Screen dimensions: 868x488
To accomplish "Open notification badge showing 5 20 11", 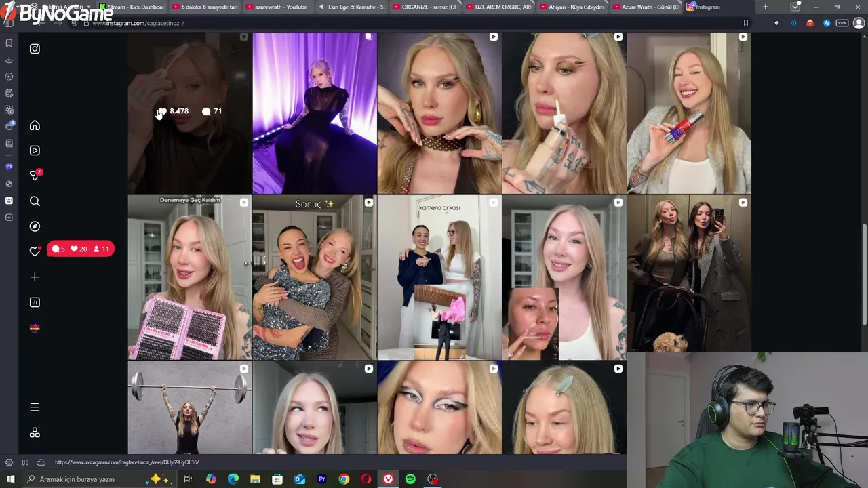I will [81, 249].
